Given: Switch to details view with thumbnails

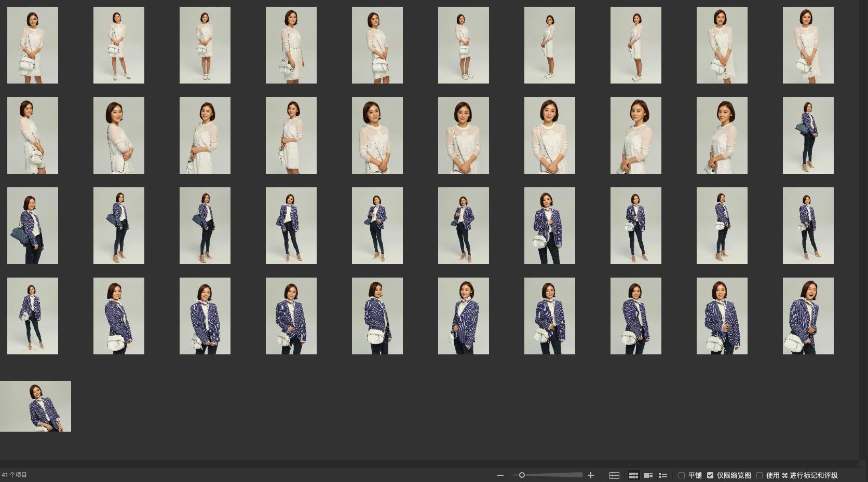Looking at the screenshot, I should pyautogui.click(x=648, y=475).
